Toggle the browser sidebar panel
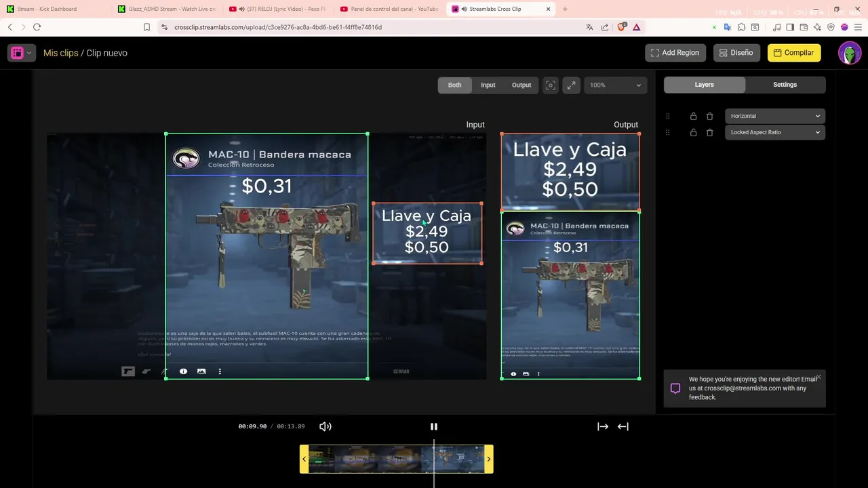 [790, 27]
